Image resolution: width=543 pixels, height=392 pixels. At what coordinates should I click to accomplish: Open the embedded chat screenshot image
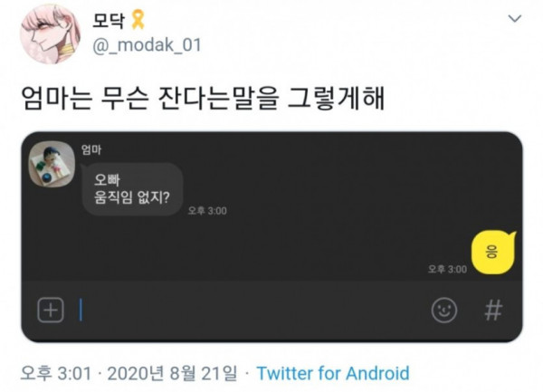[x=271, y=237]
